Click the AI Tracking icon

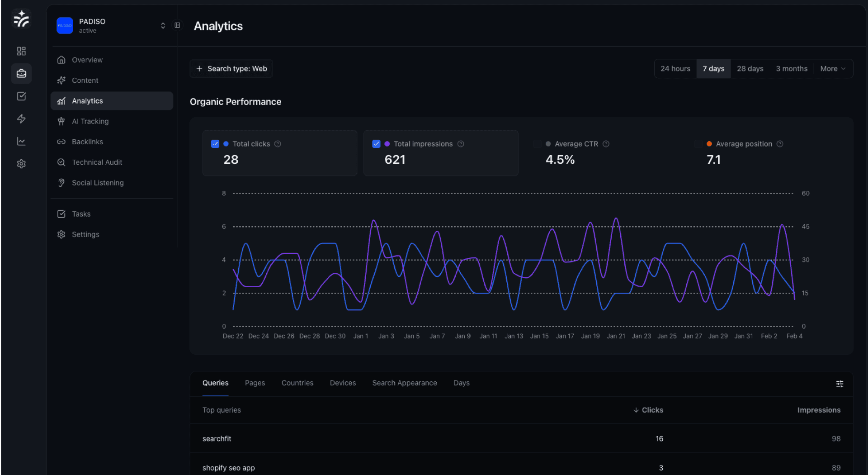coord(61,121)
